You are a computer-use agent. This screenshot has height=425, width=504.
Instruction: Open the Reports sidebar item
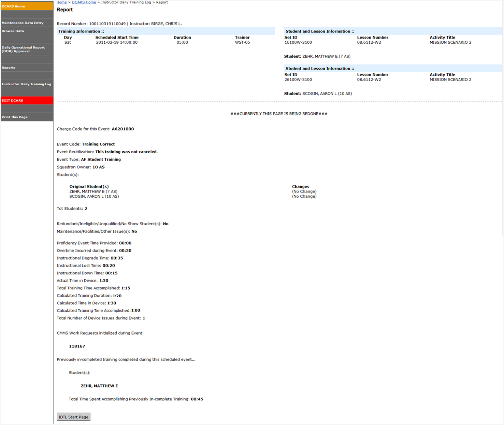pyautogui.click(x=27, y=68)
